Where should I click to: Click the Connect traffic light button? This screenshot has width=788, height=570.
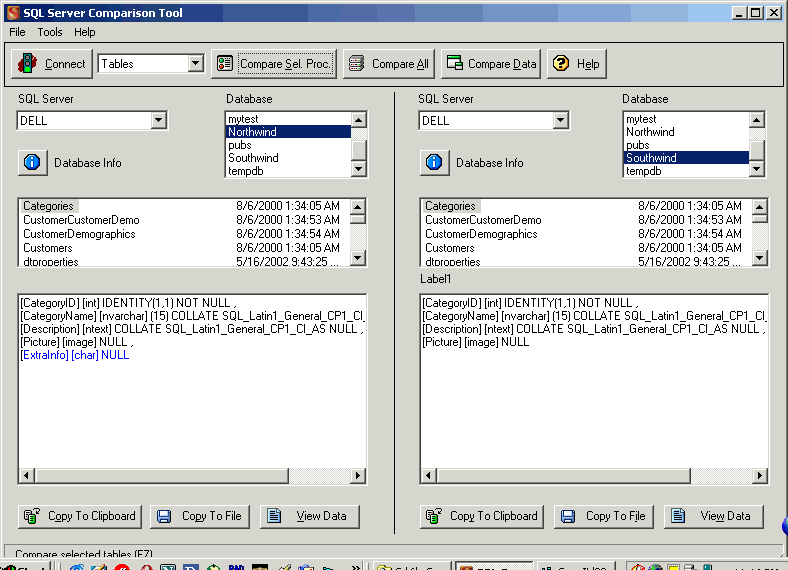coord(52,64)
